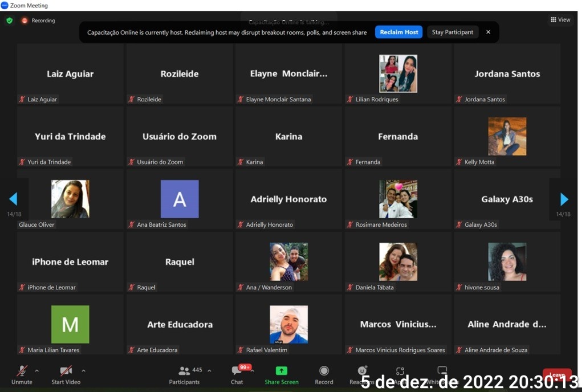Click the green encryption shield icon
The image size is (582, 392).
point(9,21)
